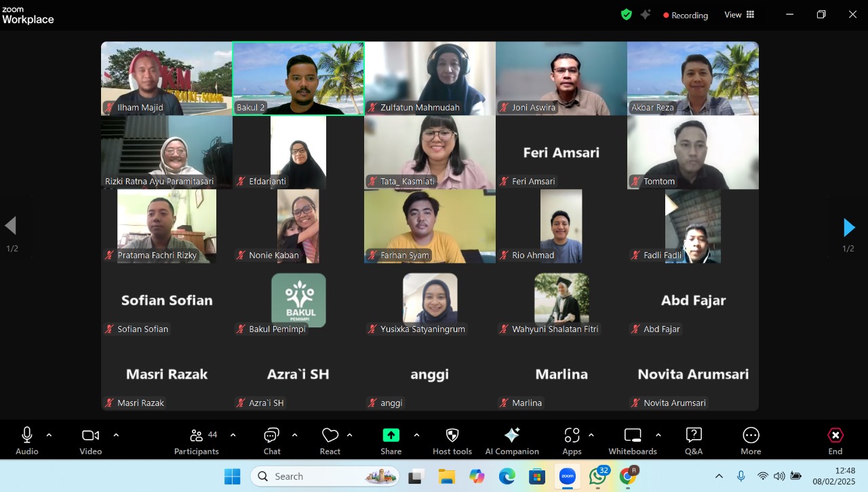This screenshot has width=868, height=492.
Task: Launch AI Companion
Action: [x=512, y=440]
